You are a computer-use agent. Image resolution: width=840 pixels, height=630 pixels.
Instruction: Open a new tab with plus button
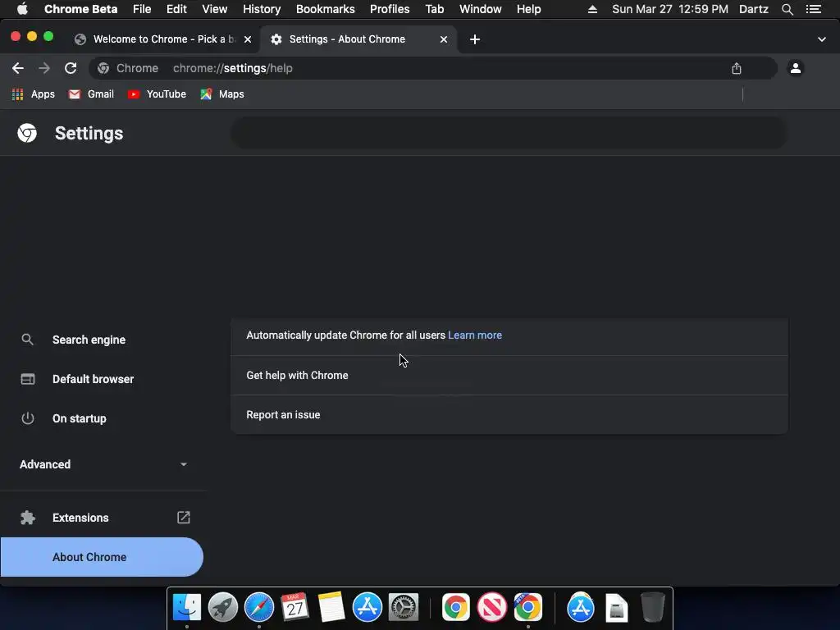click(475, 39)
